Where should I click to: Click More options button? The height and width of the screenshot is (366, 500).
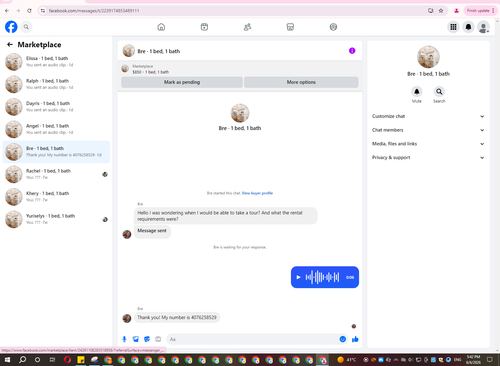pyautogui.click(x=301, y=82)
